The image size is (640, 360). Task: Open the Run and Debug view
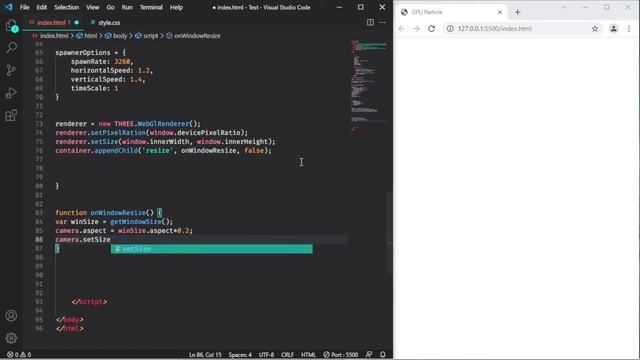(11, 93)
